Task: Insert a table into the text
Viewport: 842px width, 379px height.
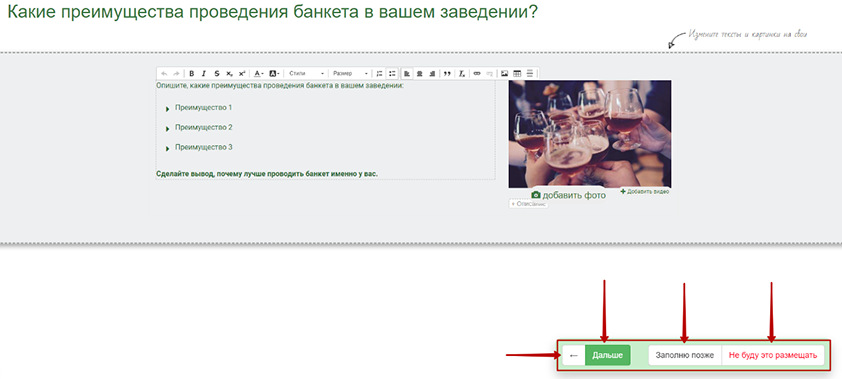Action: pos(518,74)
